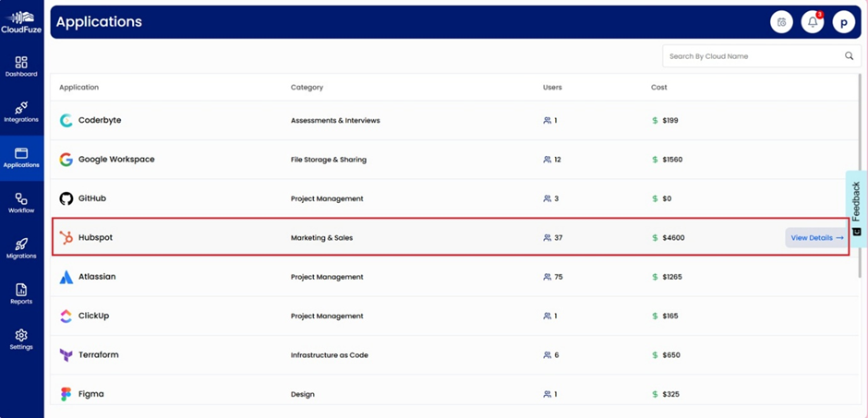The height and width of the screenshot is (418, 868).
Task: Click the users icon in Google Workspace row
Action: pos(548,160)
